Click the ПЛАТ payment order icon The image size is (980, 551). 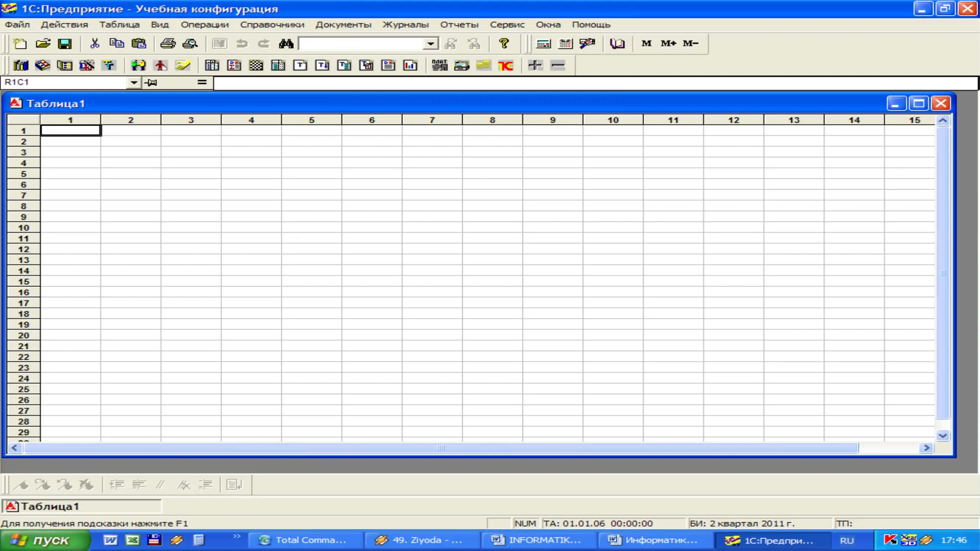tap(439, 65)
